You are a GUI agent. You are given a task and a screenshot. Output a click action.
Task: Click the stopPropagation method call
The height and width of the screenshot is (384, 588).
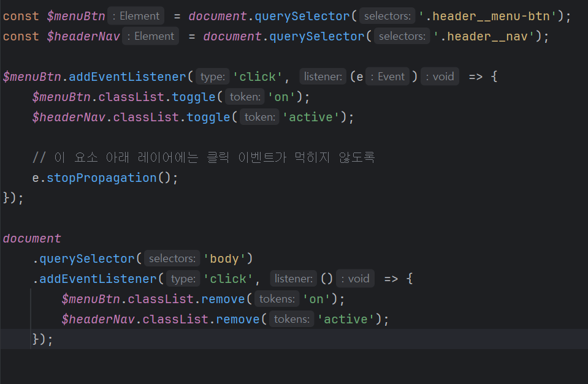[102, 178]
